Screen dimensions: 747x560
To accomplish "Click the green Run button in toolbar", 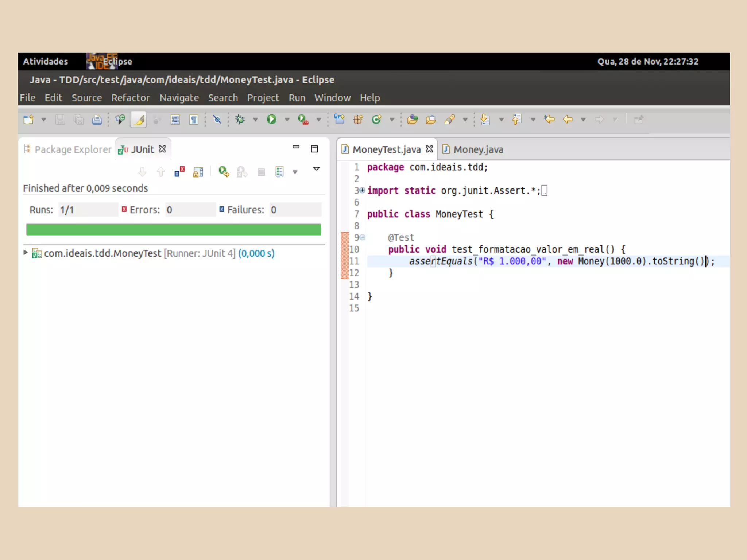I will coord(271,120).
